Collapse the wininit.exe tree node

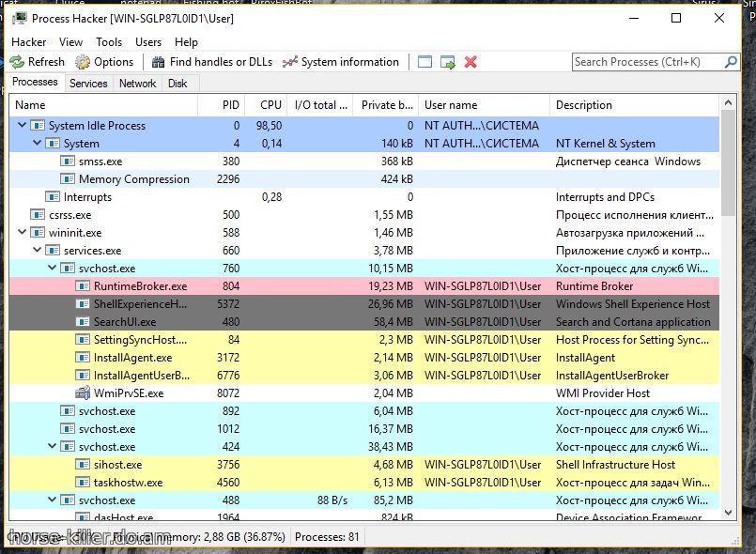click(22, 232)
